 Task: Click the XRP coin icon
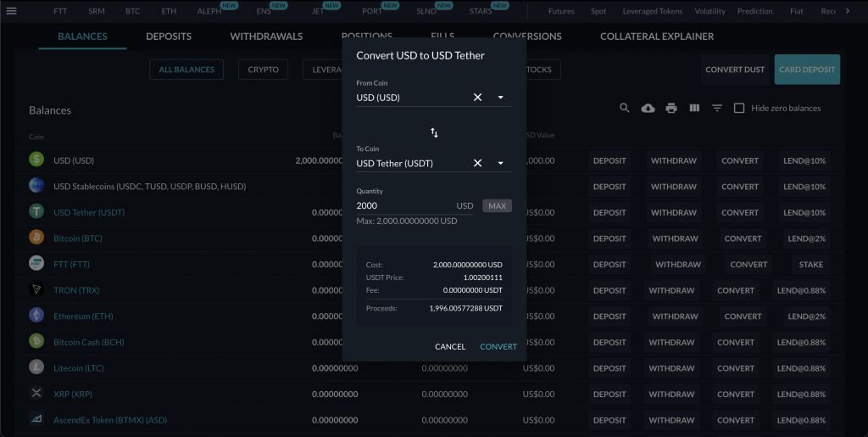pos(36,393)
